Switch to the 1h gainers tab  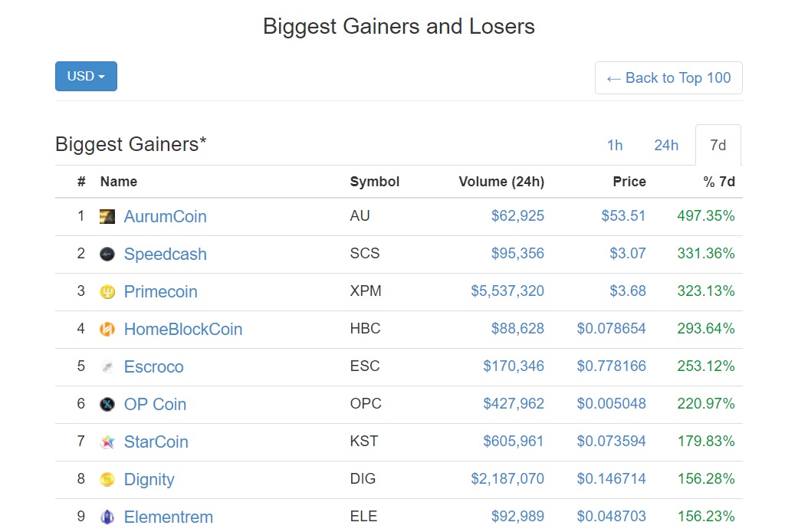[x=614, y=145]
